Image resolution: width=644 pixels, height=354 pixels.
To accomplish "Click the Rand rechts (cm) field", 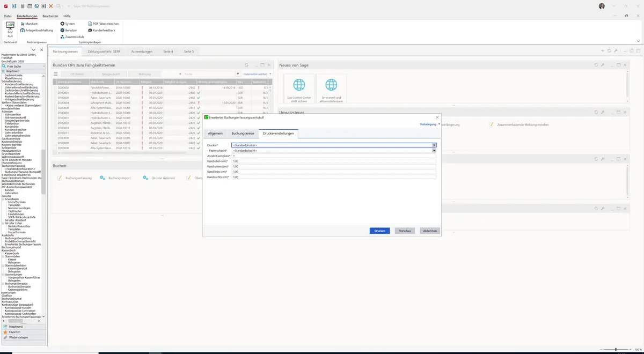I will [333, 177].
